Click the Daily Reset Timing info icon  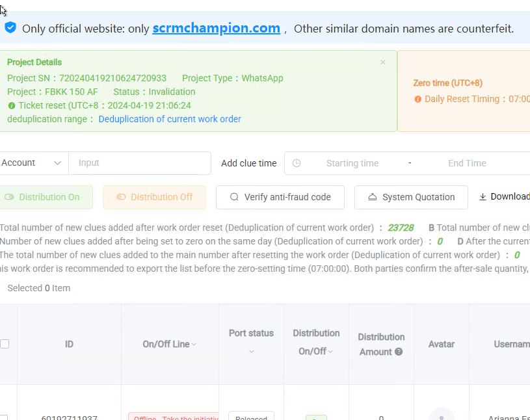click(417, 99)
